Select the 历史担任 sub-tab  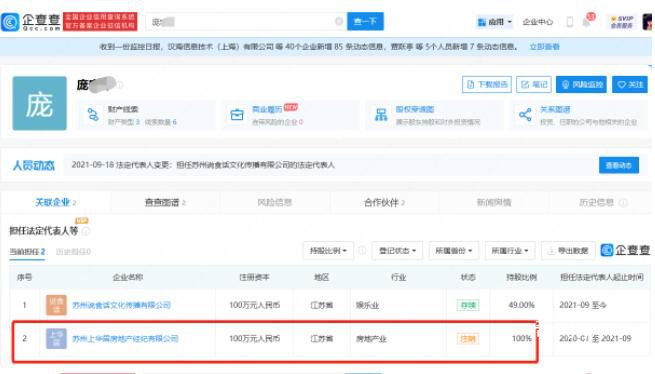coord(73,252)
